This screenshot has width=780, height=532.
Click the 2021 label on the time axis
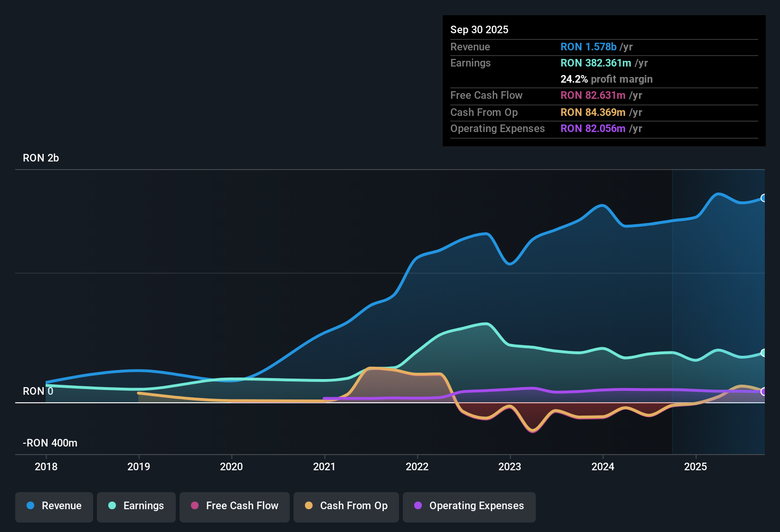click(x=324, y=467)
